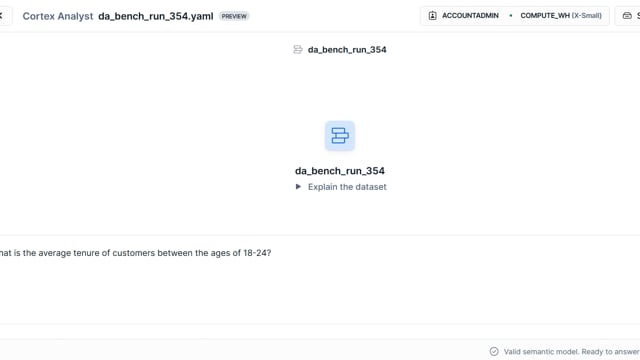Image resolution: width=640 pixels, height=360 pixels.
Task: Select the da_bench_run_354.yaml file title
Action: tap(156, 16)
